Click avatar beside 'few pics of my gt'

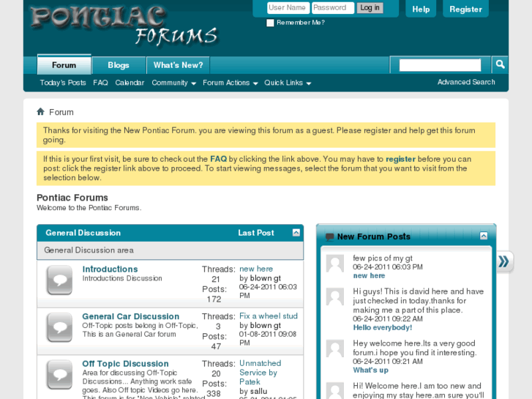(335, 264)
